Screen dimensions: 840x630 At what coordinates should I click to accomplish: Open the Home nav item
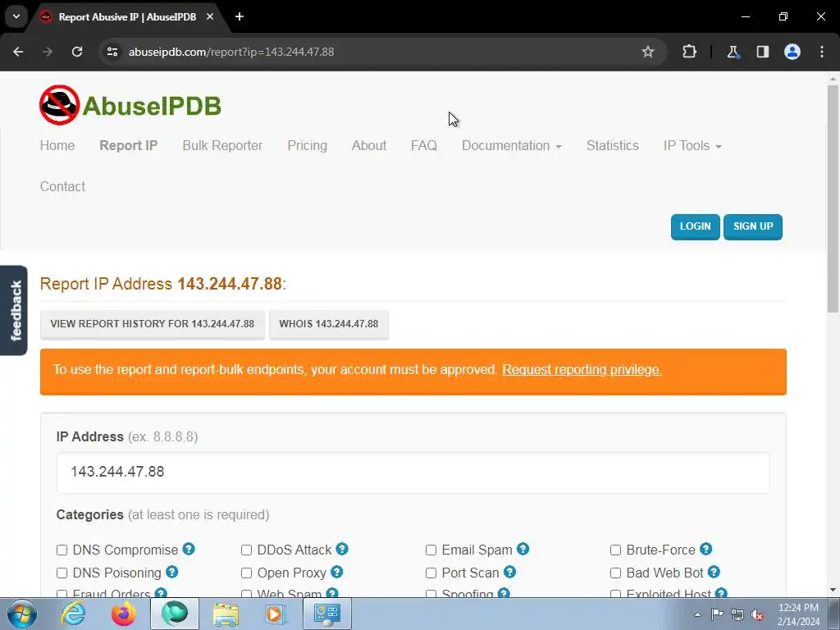57,146
